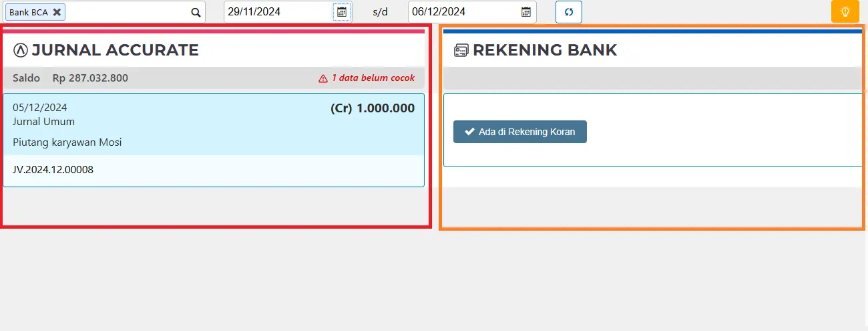Image resolution: width=868 pixels, height=331 pixels.
Task: Click the (Cr) 1.000.000 amount
Action: 373,108
